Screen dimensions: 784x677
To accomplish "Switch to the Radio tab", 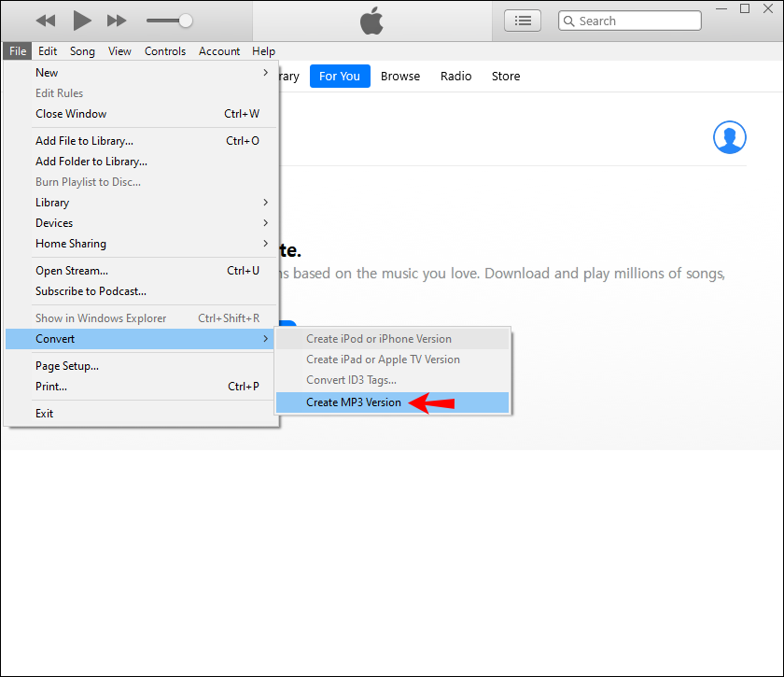I will click(456, 76).
